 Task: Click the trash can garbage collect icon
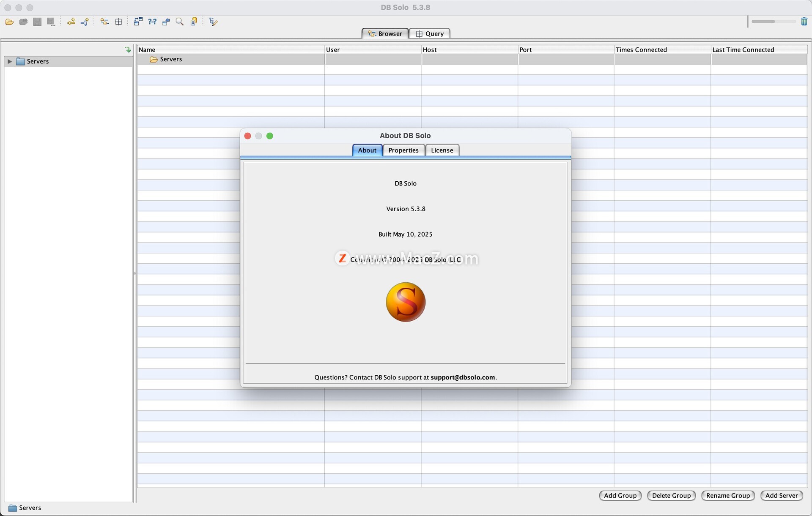(804, 21)
